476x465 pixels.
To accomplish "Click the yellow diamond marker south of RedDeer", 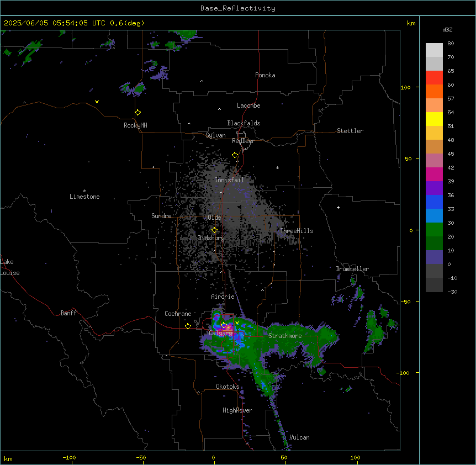I will (235, 155).
